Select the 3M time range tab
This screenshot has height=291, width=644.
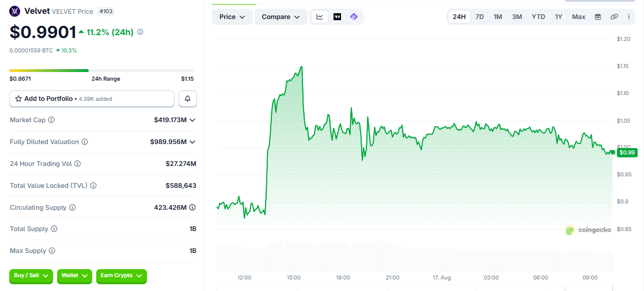click(x=517, y=17)
